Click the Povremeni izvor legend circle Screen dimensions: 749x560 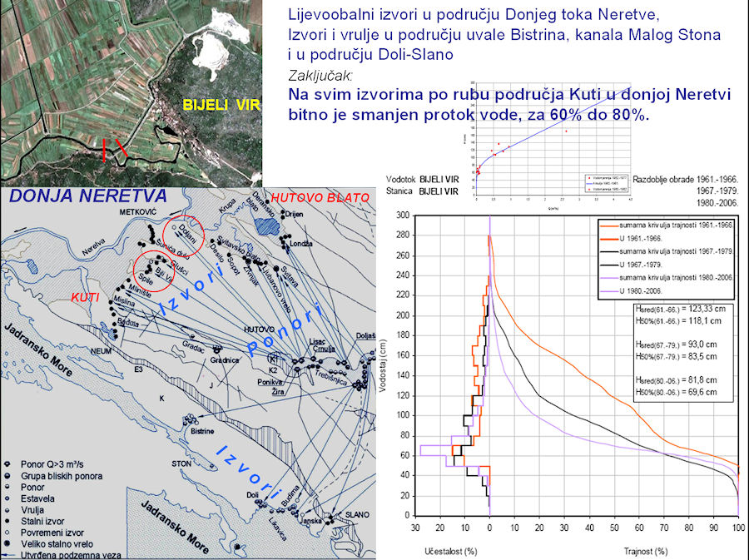(x=8, y=533)
